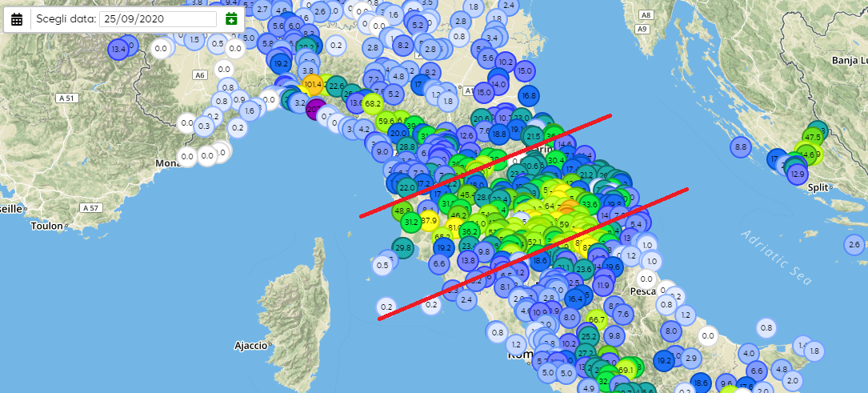Select the orange 101.4 rainfall marker
The image size is (868, 393).
coord(312,84)
